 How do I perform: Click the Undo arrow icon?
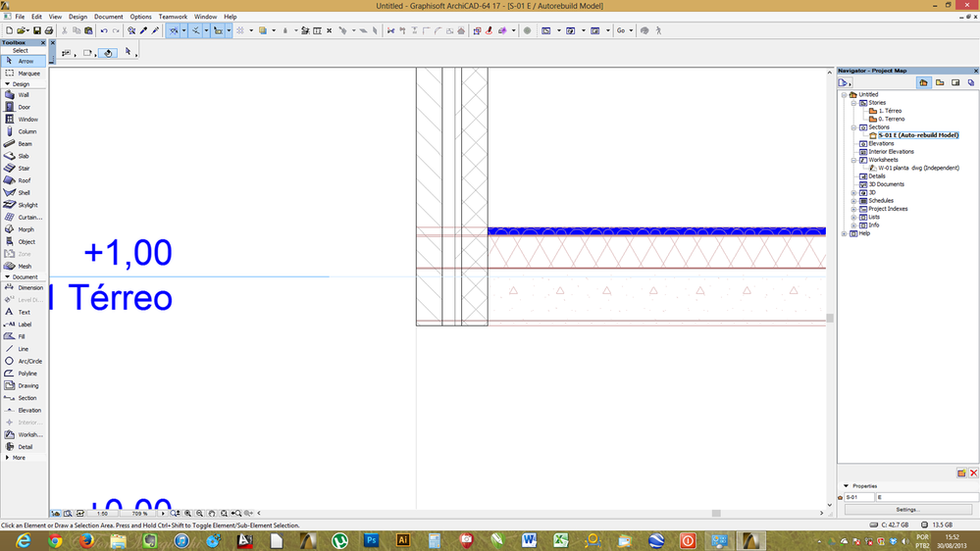pos(104,30)
